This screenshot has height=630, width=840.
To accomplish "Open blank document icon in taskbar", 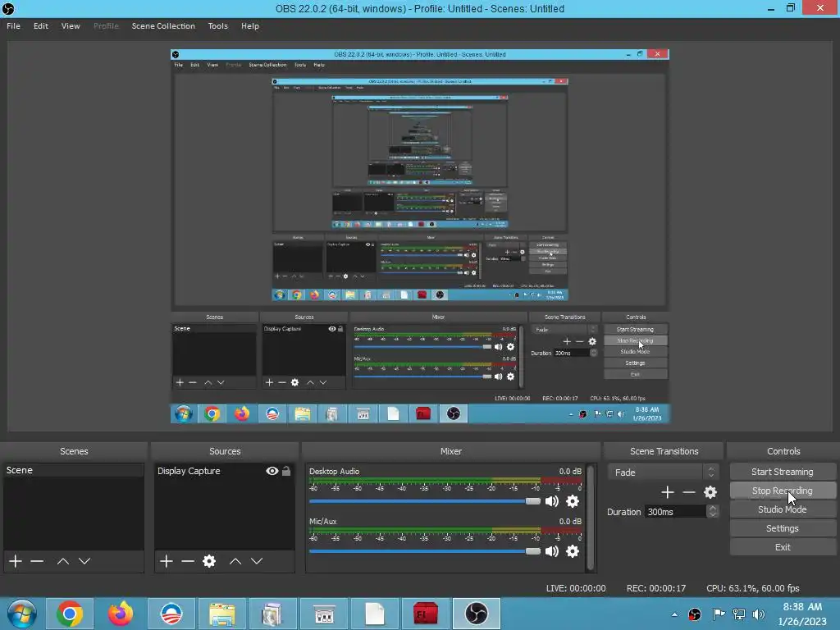I will click(374, 614).
